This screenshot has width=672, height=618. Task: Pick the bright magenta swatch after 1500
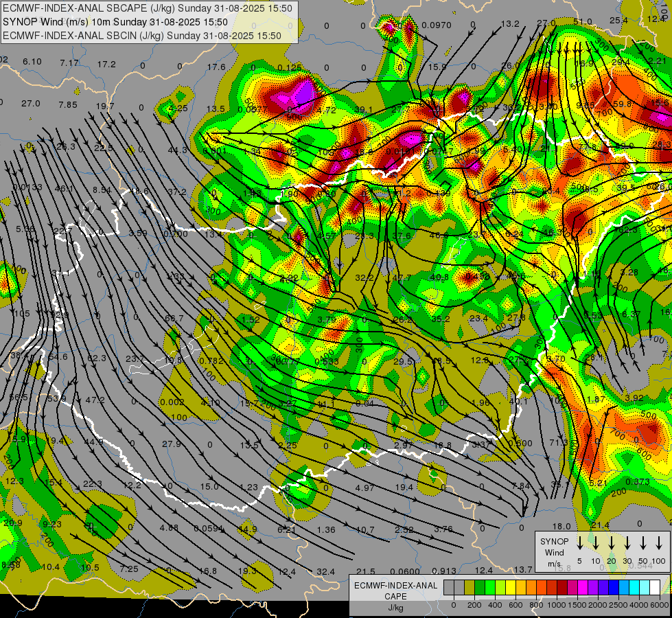coord(583,587)
